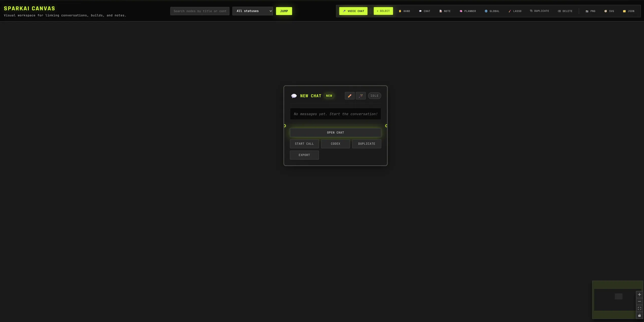Click the minimap node thumbnail
The height and width of the screenshot is (322, 644).
619,296
